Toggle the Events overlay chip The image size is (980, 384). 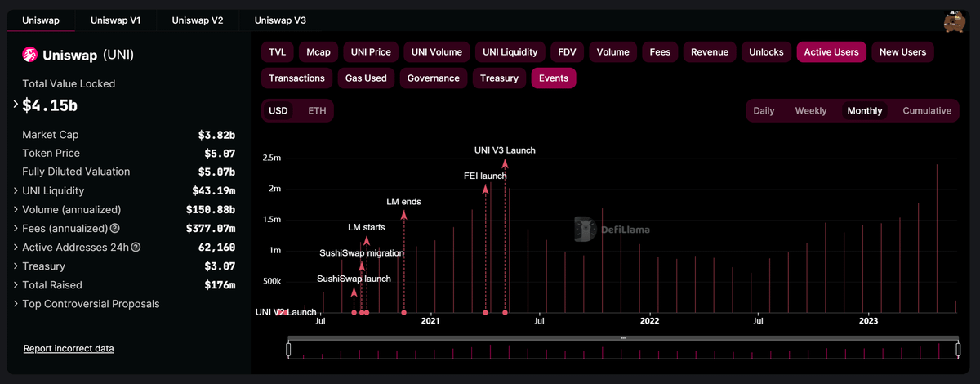coord(554,78)
